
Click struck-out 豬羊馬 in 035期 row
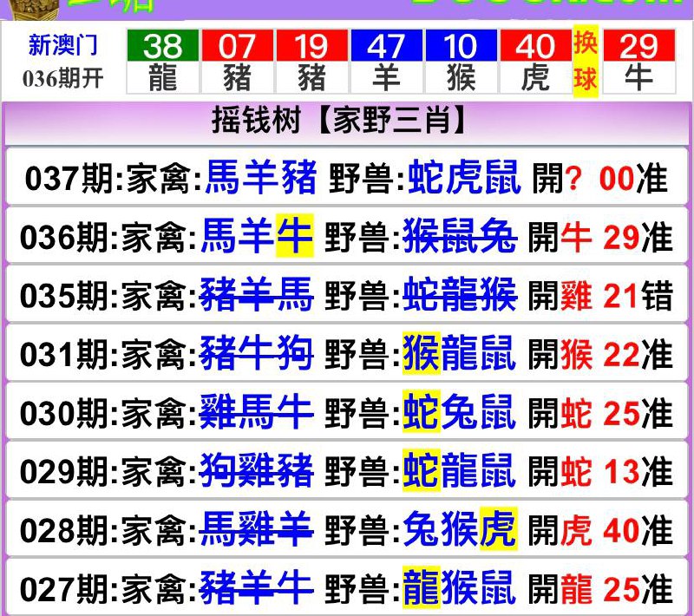pos(257,295)
